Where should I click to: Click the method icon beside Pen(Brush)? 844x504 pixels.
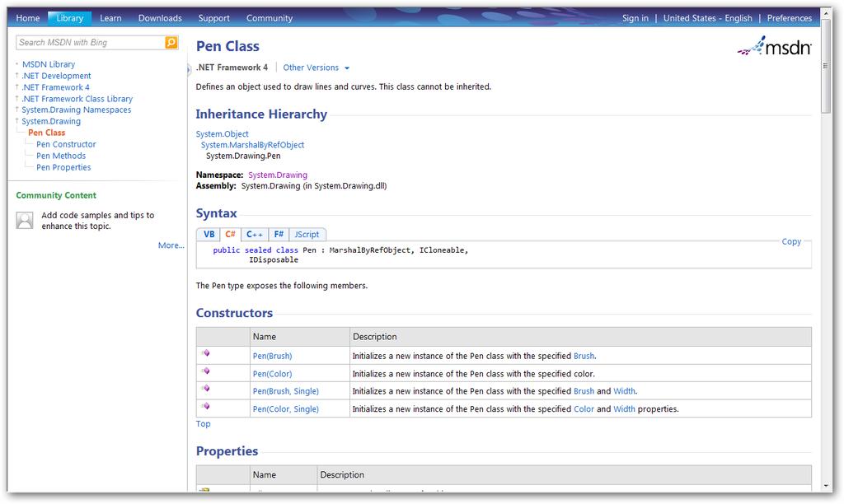coord(205,353)
